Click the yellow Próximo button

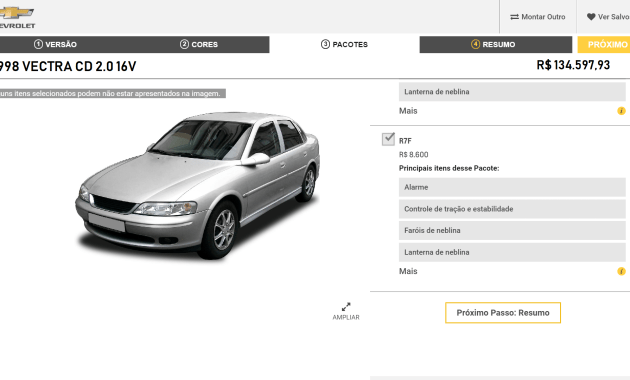[x=604, y=44]
